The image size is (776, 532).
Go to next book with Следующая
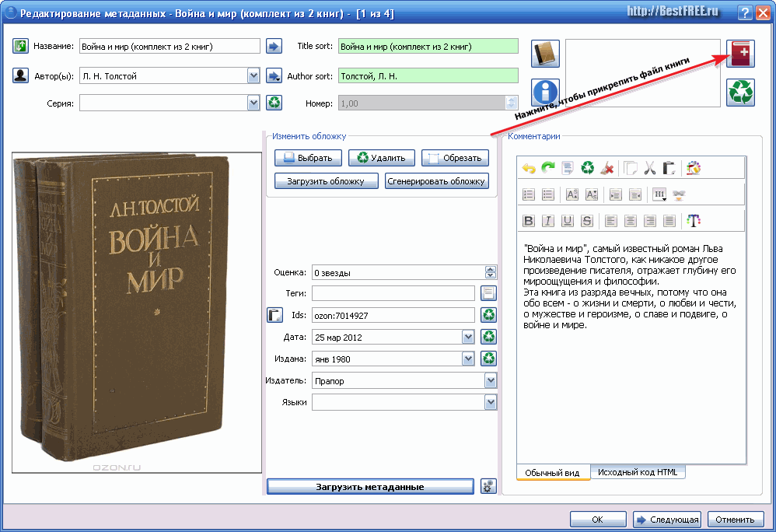[667, 519]
